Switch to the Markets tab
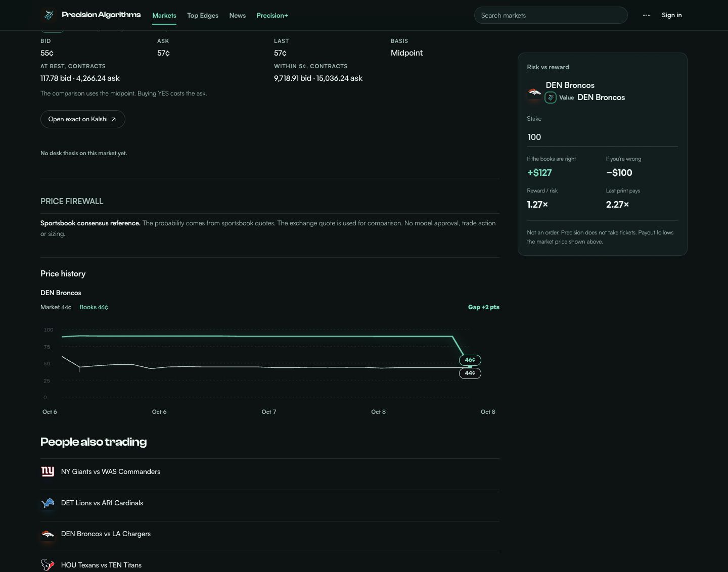Screen dimensions: 728x572 pos(164,16)
